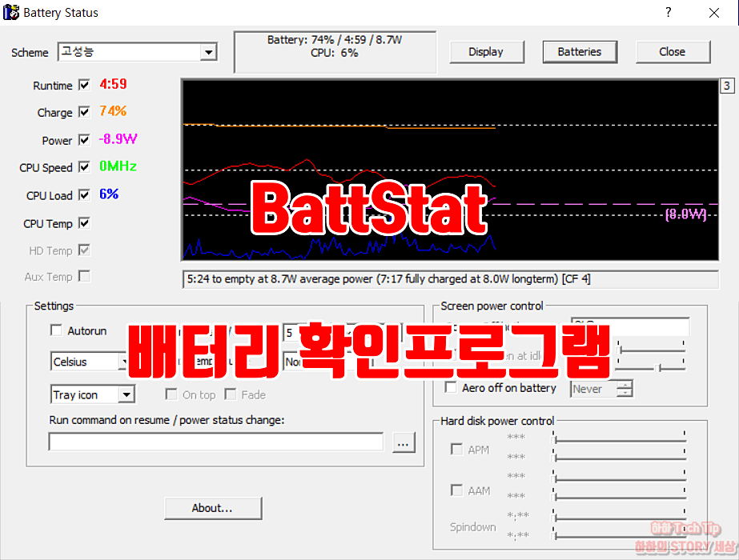
Task: Enable the APM checkbox
Action: [456, 450]
